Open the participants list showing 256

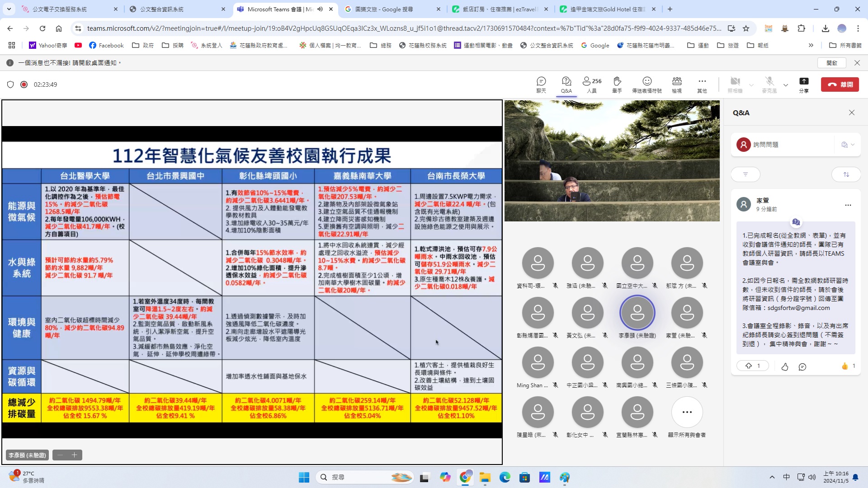coord(592,84)
